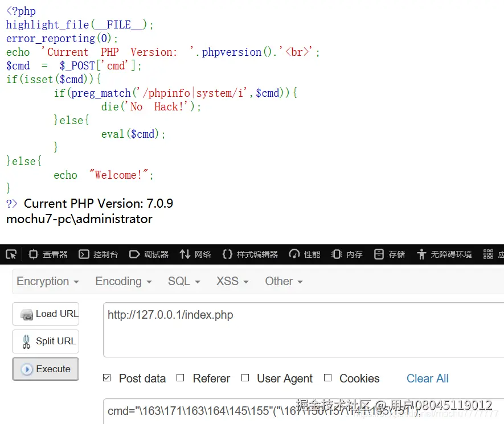Click the "$cmd = $_POST['cmd'];" code line
Image resolution: width=504 pixels, height=424 pixels.
(73, 66)
